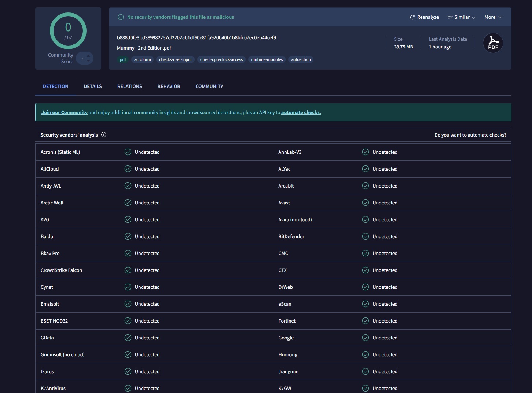Screen dimensions: 532x393
Task: Click the file name Mummy - 2nd Edition.pdf
Action: click(x=144, y=48)
